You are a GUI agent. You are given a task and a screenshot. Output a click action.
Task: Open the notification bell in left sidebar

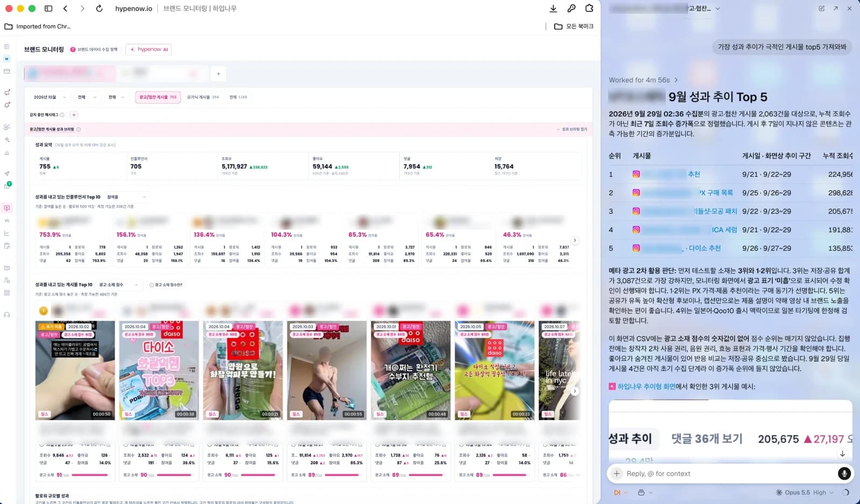pyautogui.click(x=7, y=105)
